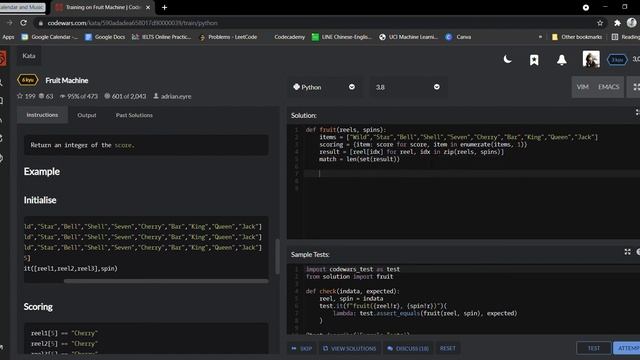Open the Python language dropdown
This screenshot has height=360, width=640.
tap(324, 87)
